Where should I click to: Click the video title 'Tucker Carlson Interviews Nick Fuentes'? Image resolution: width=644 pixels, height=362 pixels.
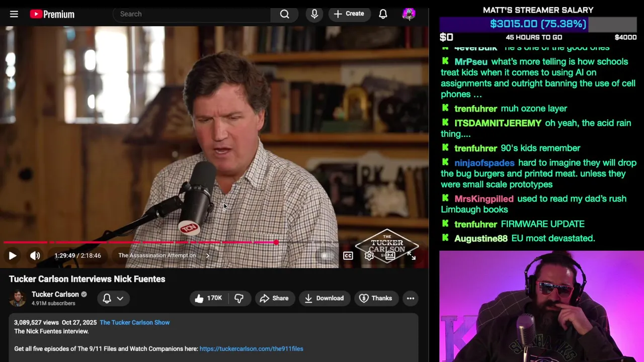click(87, 279)
